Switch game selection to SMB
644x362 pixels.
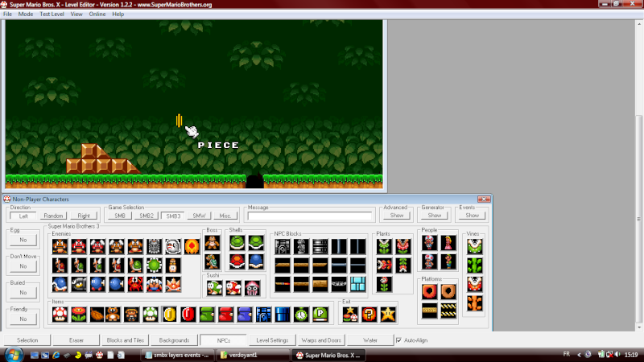point(120,216)
